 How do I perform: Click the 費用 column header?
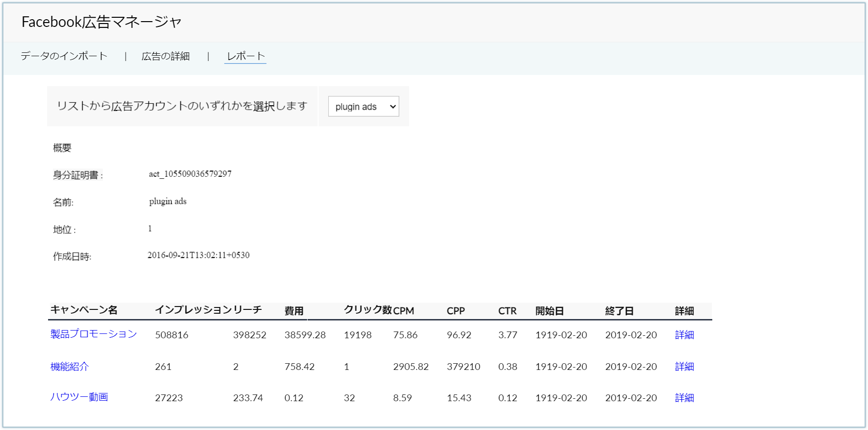coord(294,311)
